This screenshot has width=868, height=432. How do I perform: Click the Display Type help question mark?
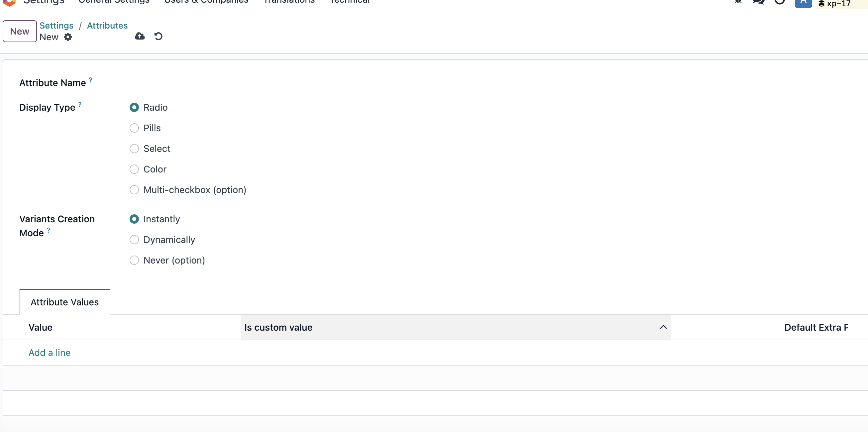click(80, 104)
